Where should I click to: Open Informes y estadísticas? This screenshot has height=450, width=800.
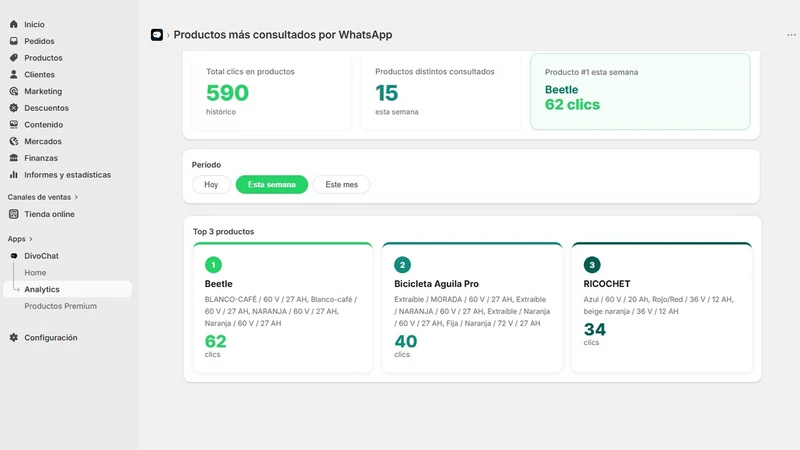[67, 174]
